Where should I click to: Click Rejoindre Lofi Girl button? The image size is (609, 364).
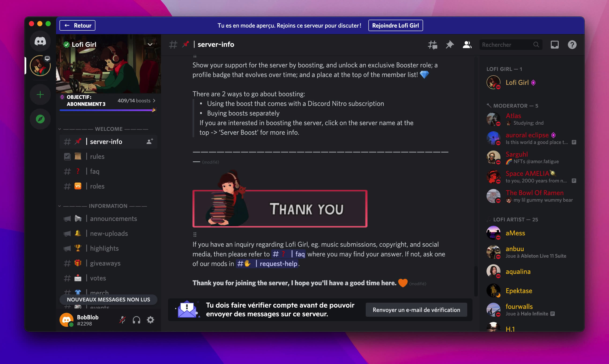(395, 25)
